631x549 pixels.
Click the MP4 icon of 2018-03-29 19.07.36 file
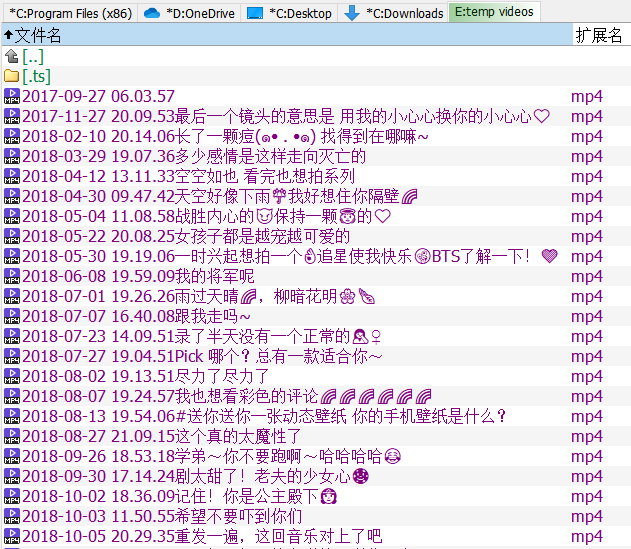coord(12,157)
